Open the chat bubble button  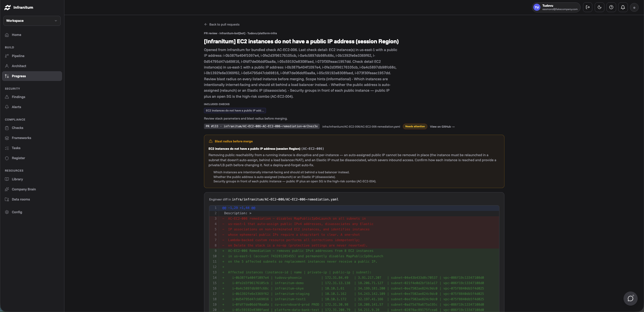[630, 298]
